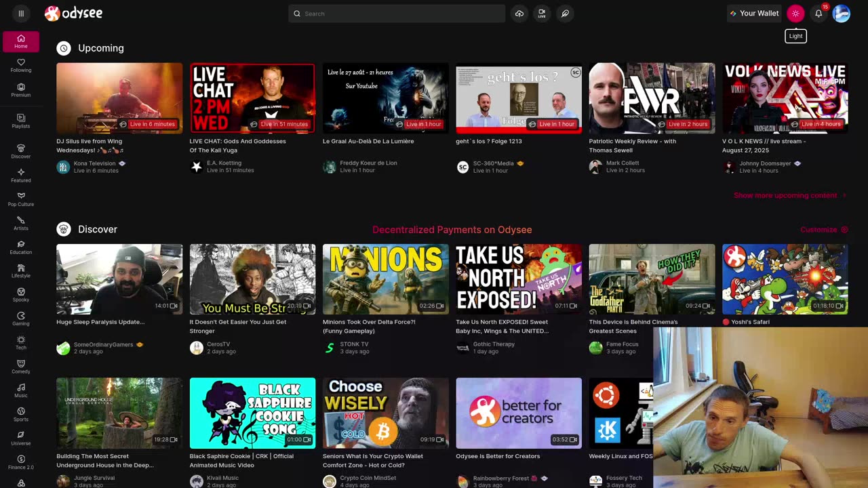Image resolution: width=868 pixels, height=488 pixels.
Task: Open Patriotic Weekly Review thumbnail
Action: pos(652,98)
